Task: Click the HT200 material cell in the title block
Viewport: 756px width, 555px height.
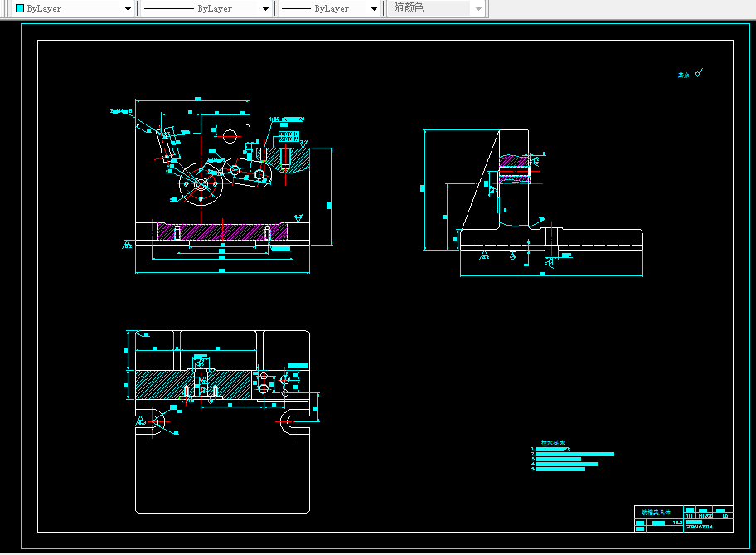Action: 705,516
